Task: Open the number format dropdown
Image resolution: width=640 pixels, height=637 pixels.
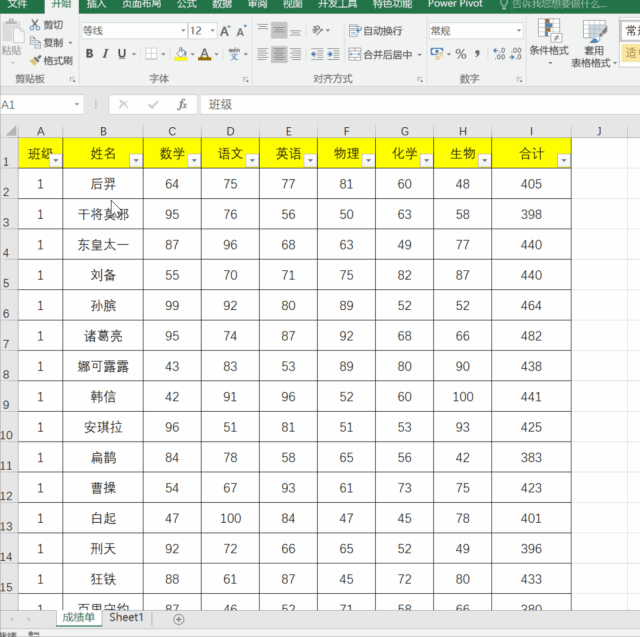Action: point(518,31)
